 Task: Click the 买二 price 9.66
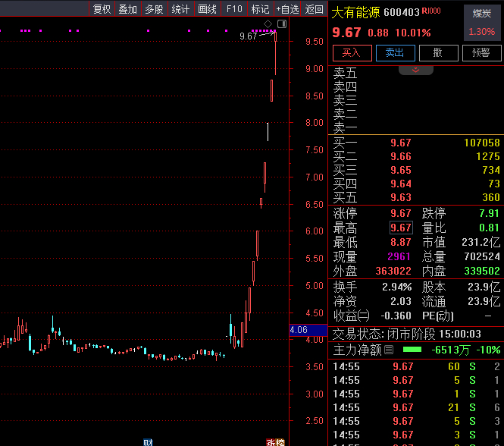pos(401,156)
